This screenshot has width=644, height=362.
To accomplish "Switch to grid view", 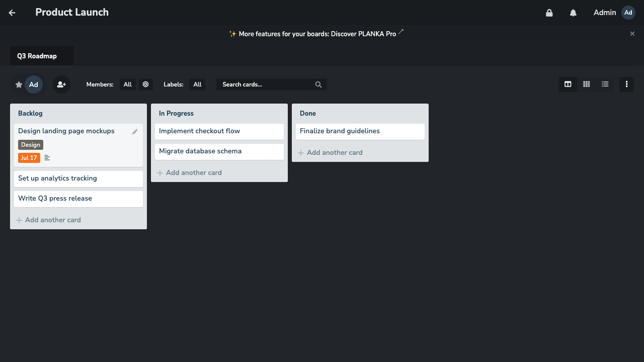I will point(586,84).
